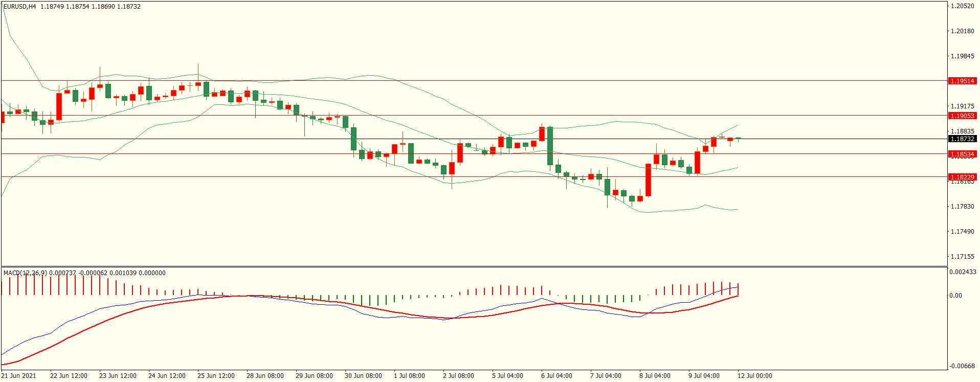Click the current price label 1.18732

coord(962,139)
